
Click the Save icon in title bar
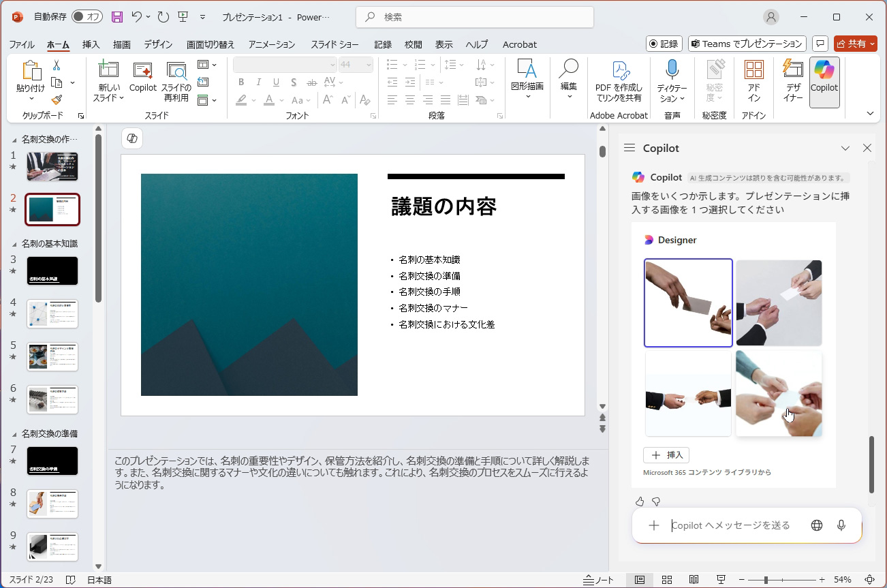point(117,17)
